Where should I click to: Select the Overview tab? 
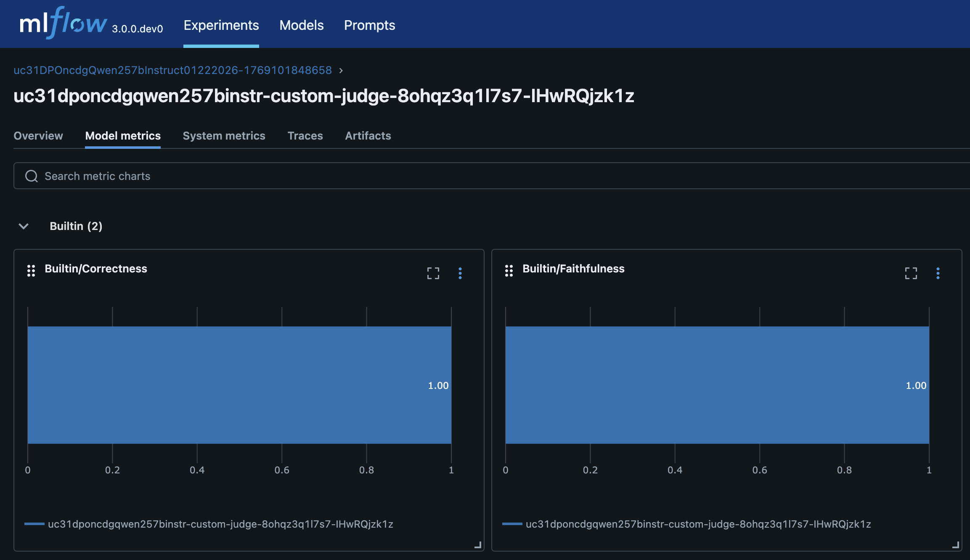[x=38, y=136]
